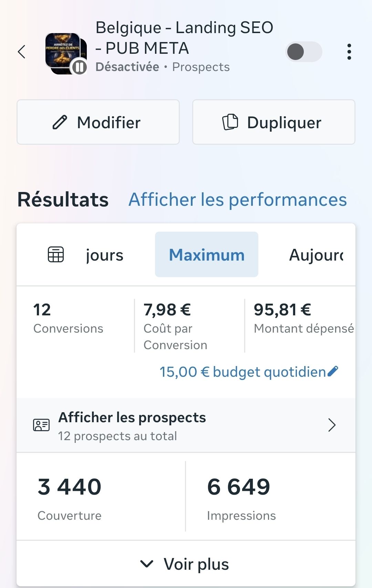
Task: Switch to the jours tab
Action: pos(104,255)
